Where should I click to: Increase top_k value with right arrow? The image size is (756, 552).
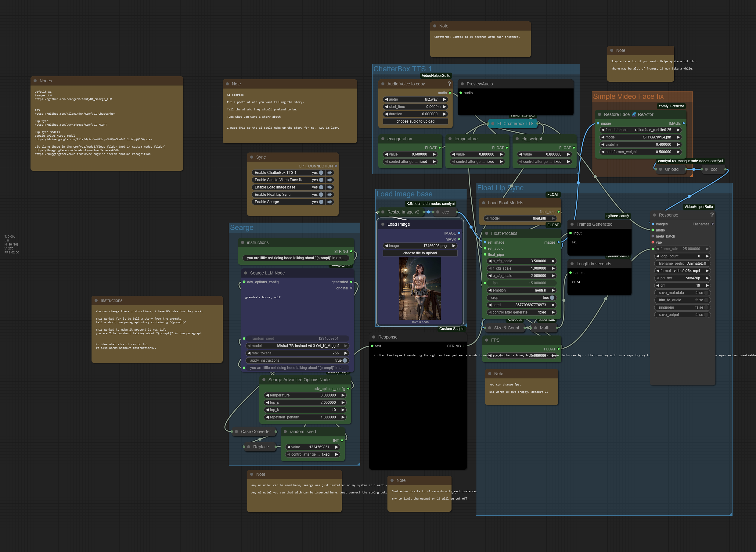pyautogui.click(x=343, y=410)
